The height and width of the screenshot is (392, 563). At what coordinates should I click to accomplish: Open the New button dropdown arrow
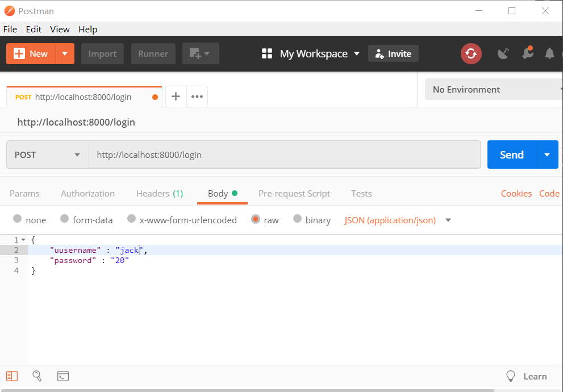pyautogui.click(x=65, y=54)
